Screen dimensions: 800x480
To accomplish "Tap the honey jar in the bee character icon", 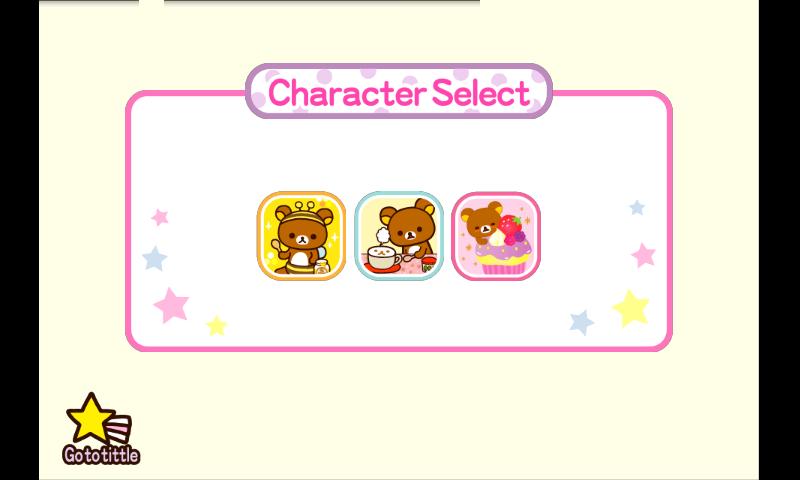I will pos(322,267).
